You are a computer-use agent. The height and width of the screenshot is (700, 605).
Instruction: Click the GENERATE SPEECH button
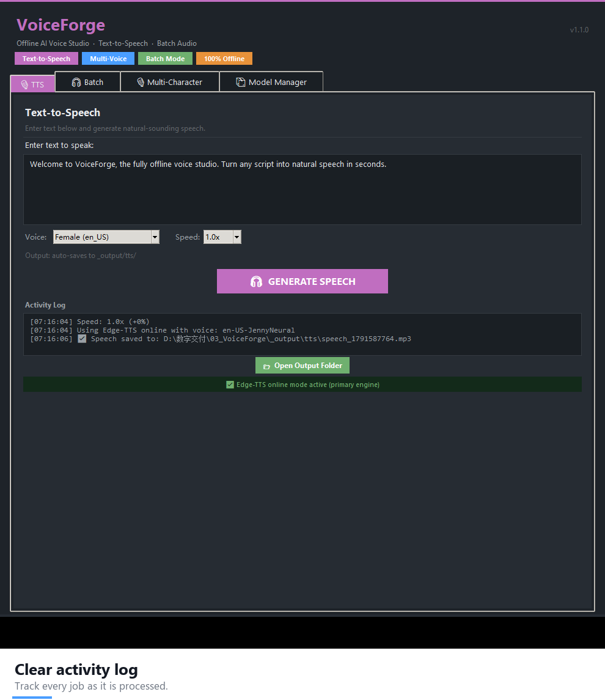(x=302, y=281)
